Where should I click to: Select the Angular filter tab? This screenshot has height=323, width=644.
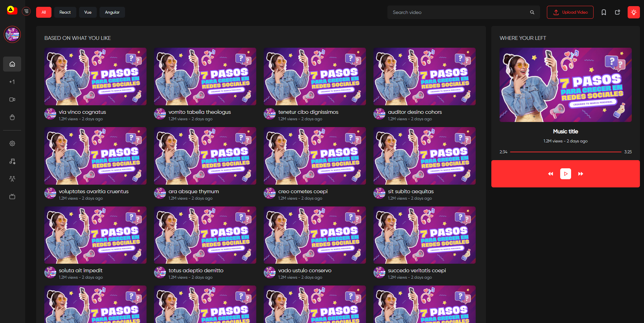112,12
